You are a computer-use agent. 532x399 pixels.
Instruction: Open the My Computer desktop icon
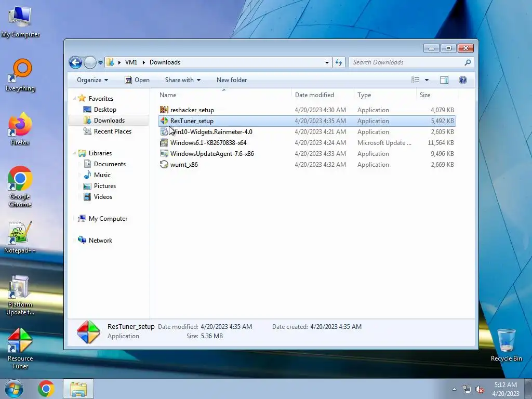pos(20,22)
